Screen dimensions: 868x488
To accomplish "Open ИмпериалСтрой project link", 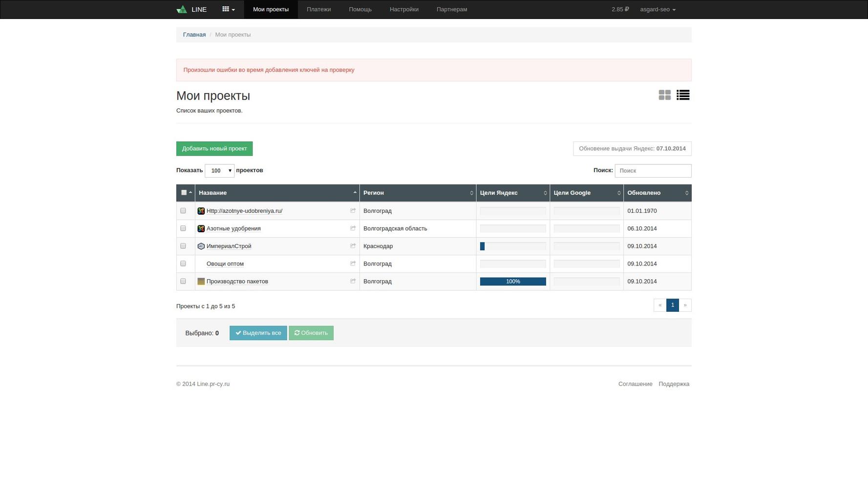I will (x=229, y=246).
